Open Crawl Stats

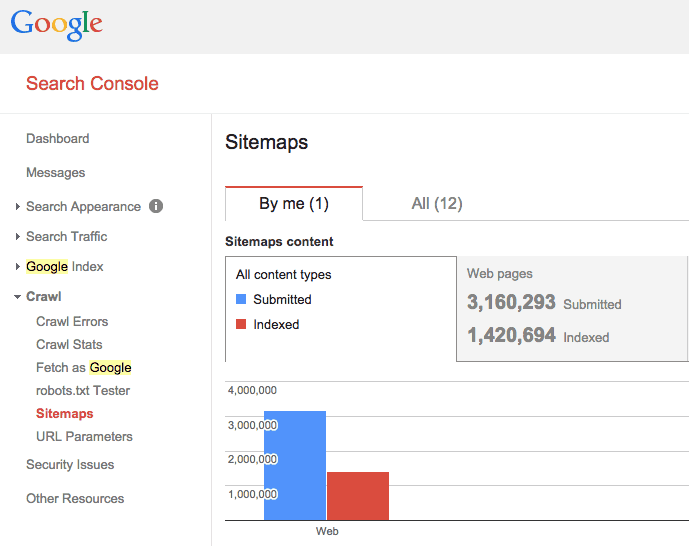[x=69, y=344]
